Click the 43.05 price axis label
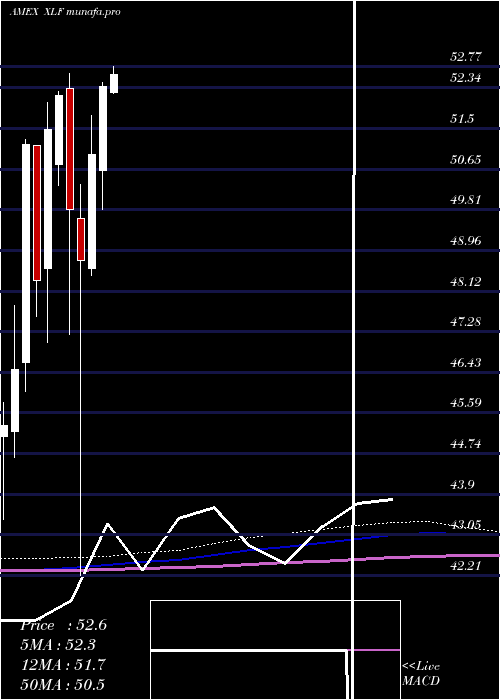 pyautogui.click(x=466, y=525)
